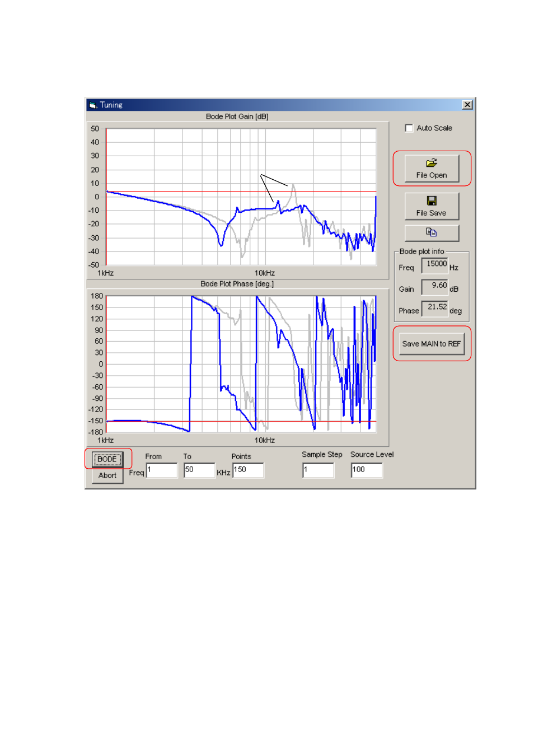Select the Source Level input field
The height and width of the screenshot is (756, 534).
pos(367,470)
